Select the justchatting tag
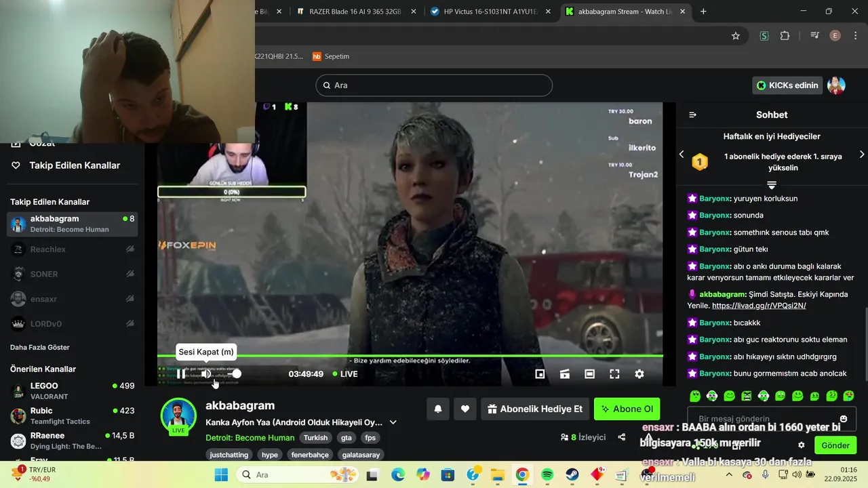Image resolution: width=868 pixels, height=488 pixels. (x=229, y=455)
